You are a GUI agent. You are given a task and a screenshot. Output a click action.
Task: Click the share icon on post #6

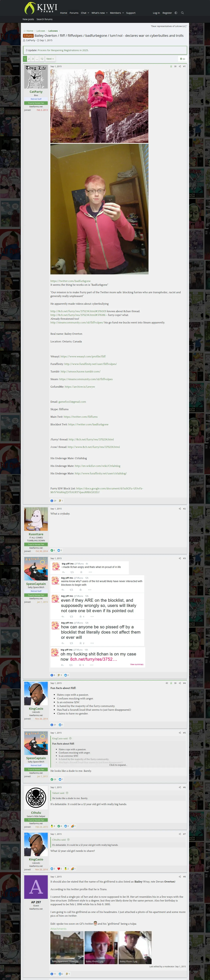point(180,787)
